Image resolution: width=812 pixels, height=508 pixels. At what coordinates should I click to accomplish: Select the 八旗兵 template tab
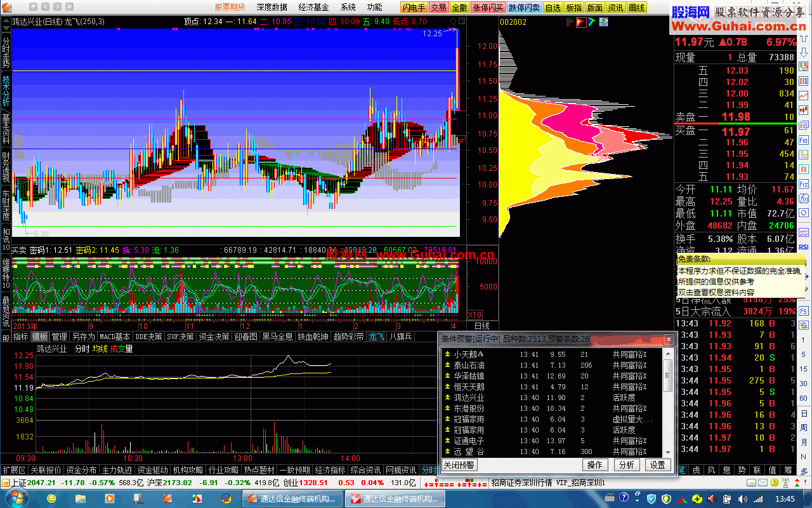tap(400, 337)
